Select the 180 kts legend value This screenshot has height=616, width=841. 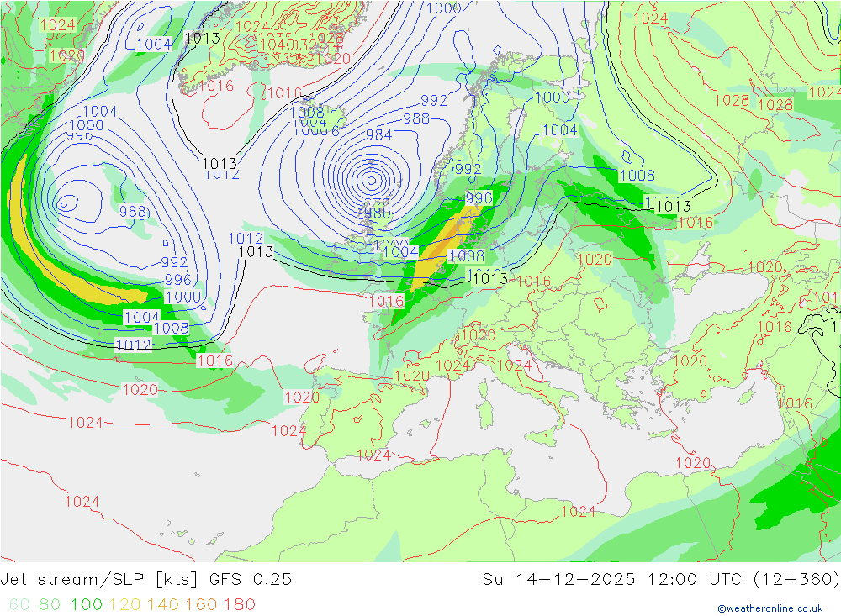click(x=239, y=604)
